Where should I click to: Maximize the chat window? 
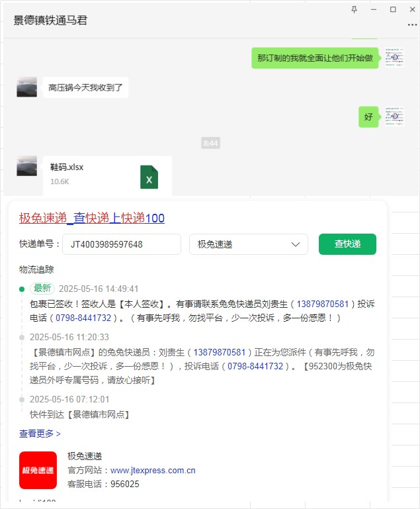coord(393,9)
